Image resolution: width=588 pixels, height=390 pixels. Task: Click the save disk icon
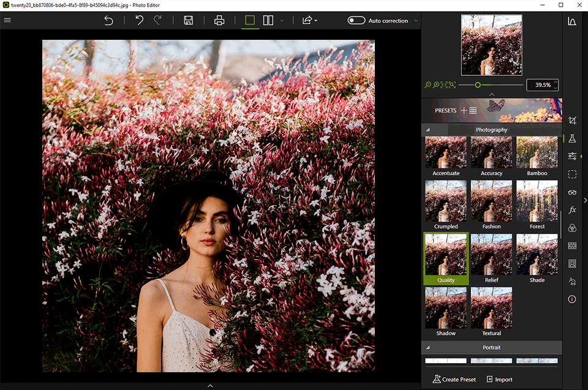pos(189,20)
